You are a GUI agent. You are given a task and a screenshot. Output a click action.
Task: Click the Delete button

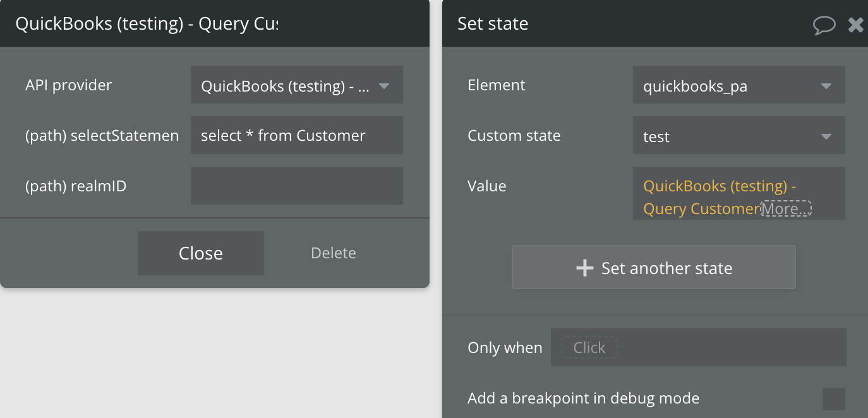pyautogui.click(x=334, y=253)
